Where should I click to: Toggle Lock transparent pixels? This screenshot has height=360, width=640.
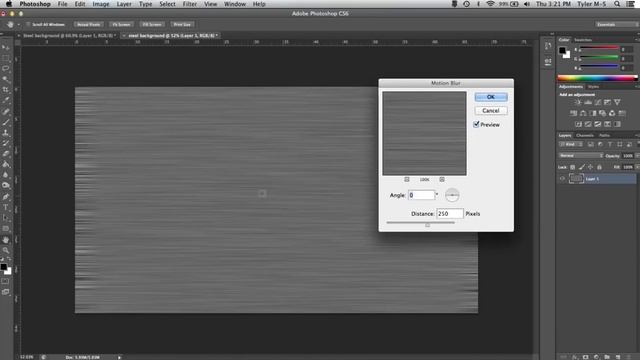click(572, 167)
